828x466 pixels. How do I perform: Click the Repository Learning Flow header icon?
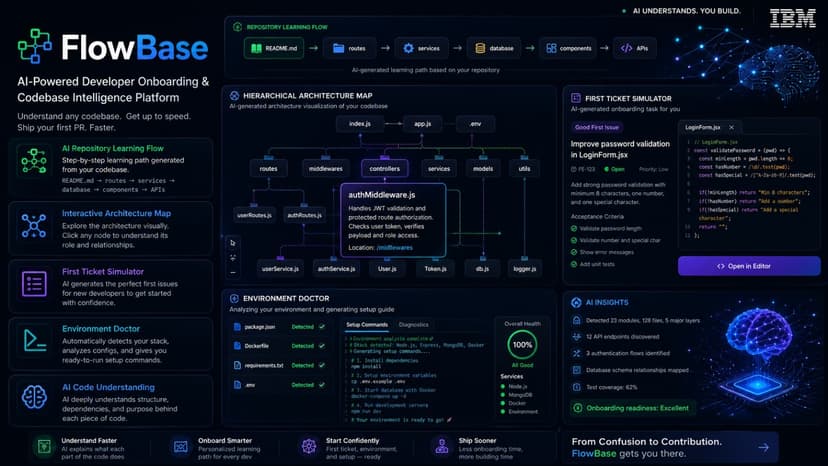click(x=238, y=27)
